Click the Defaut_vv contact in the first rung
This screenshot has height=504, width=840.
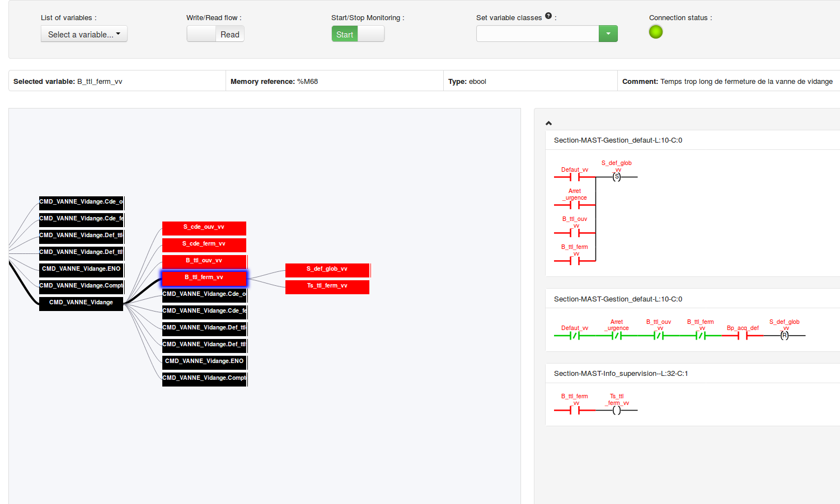574,176
